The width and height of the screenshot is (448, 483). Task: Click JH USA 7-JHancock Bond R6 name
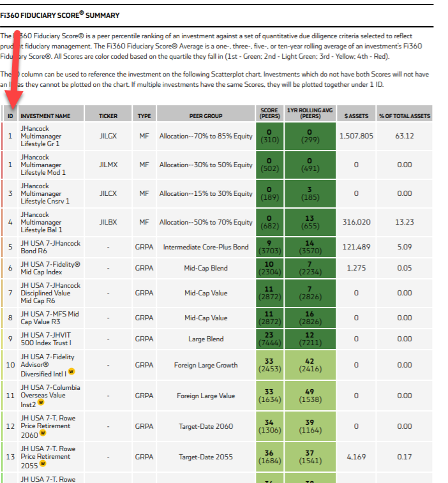(x=50, y=247)
